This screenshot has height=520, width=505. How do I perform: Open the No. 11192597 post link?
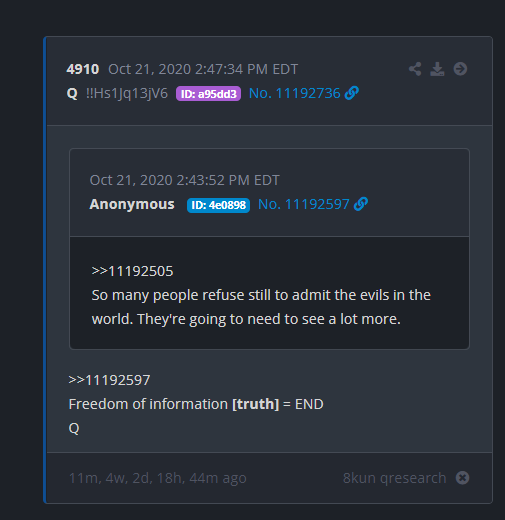click(304, 204)
